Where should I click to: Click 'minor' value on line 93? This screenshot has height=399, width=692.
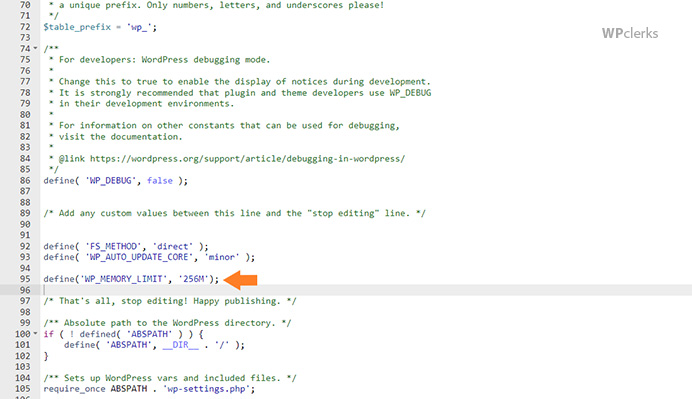click(x=222, y=257)
